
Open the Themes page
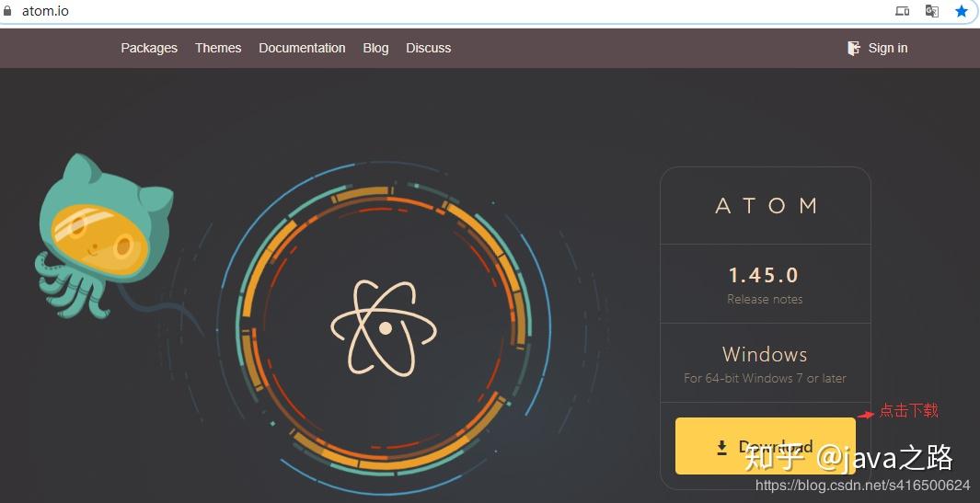[218, 48]
